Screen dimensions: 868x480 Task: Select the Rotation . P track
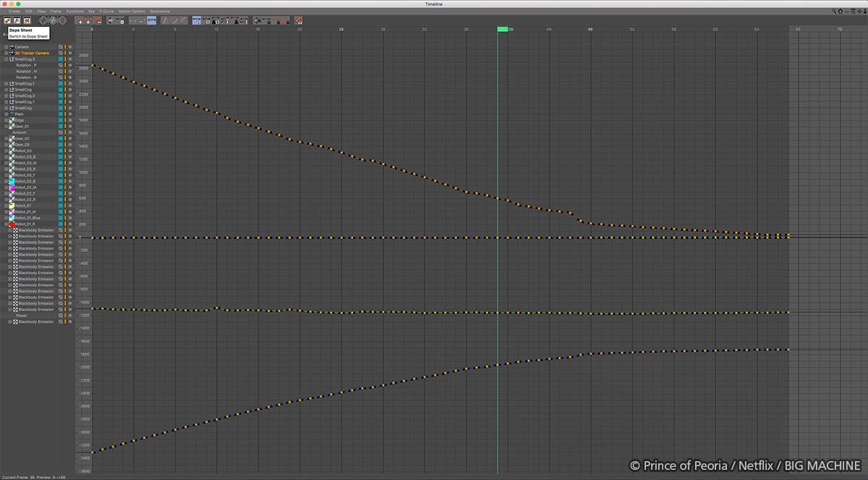[x=26, y=65]
